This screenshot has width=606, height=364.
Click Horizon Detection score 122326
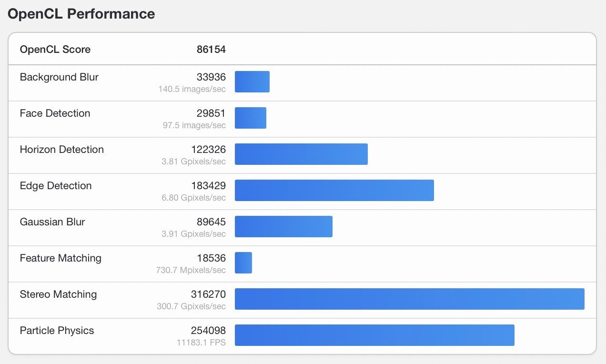point(209,150)
